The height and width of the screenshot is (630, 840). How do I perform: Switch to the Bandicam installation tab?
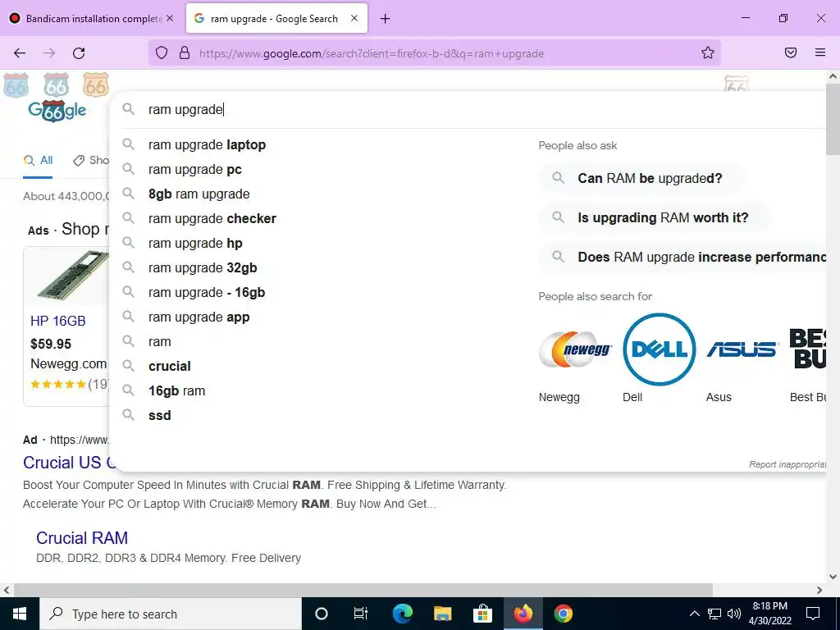[92, 18]
